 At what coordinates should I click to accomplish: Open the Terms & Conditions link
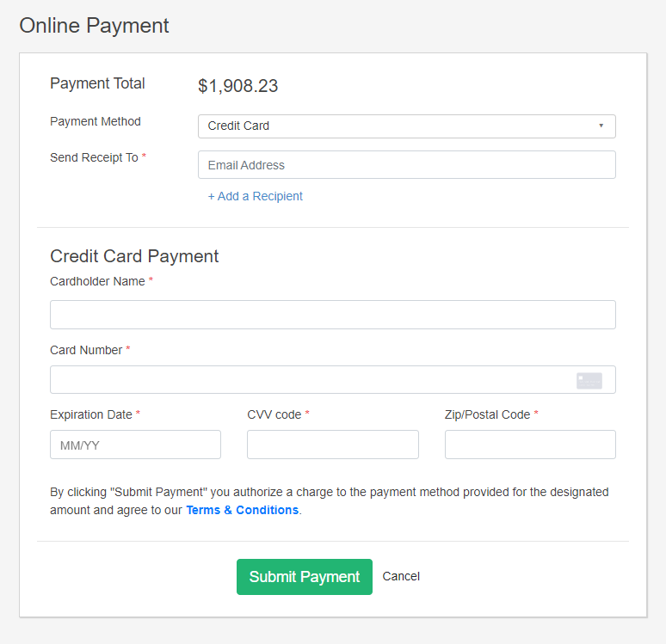pos(242,510)
